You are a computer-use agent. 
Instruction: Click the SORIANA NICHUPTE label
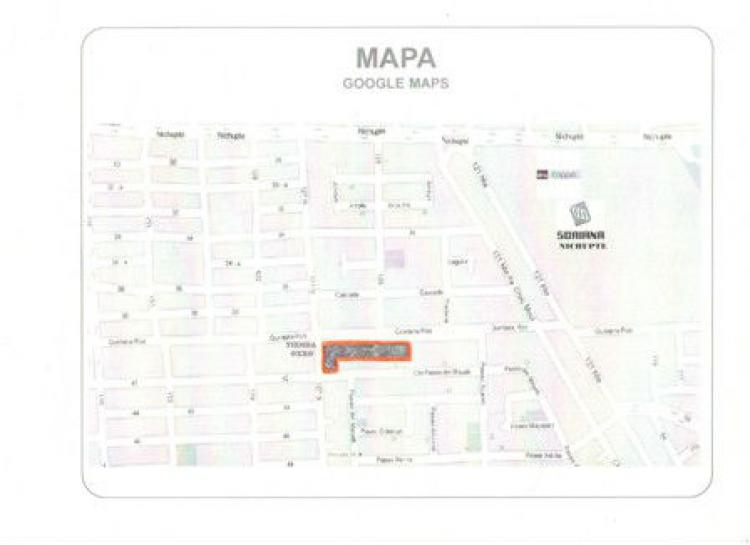pos(581,240)
